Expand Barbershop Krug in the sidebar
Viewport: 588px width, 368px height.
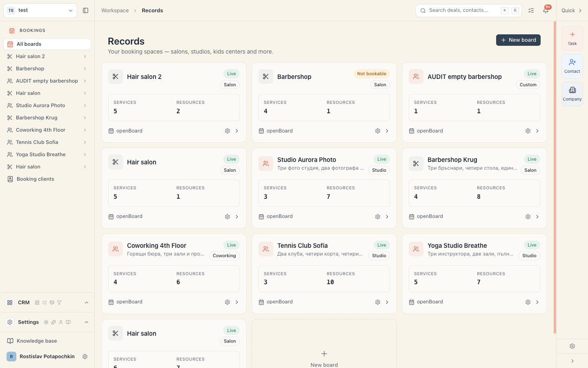pyautogui.click(x=85, y=118)
